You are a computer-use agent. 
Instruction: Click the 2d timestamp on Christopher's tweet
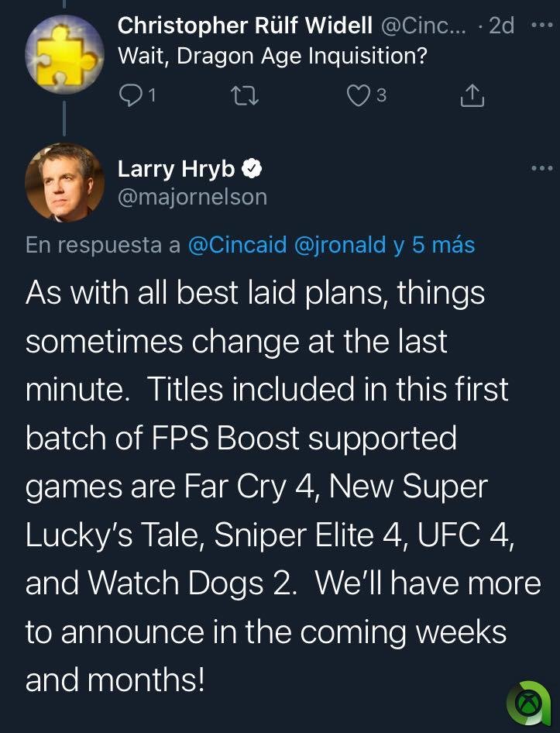click(501, 26)
